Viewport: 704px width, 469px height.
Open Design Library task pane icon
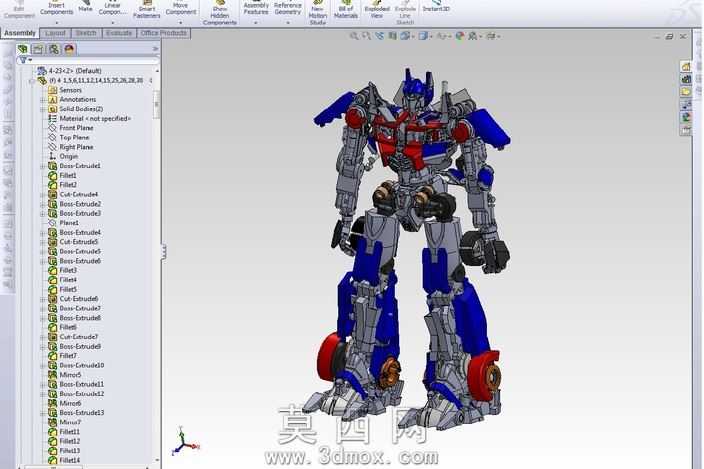[x=686, y=79]
